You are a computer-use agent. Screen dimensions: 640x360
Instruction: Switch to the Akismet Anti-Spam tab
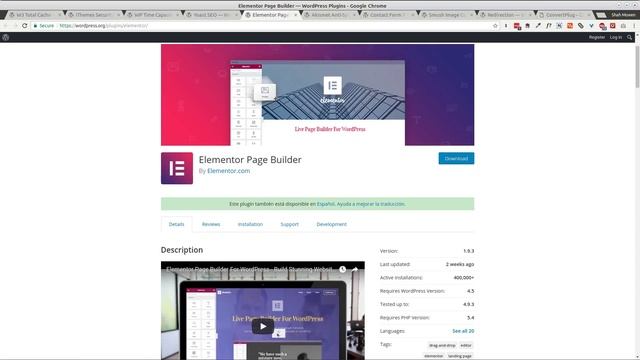click(329, 15)
